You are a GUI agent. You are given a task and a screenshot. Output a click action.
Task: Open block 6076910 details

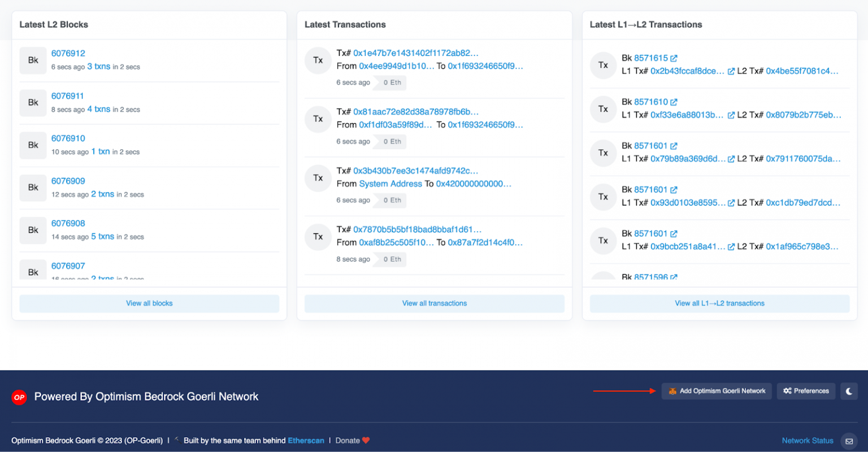(x=68, y=138)
